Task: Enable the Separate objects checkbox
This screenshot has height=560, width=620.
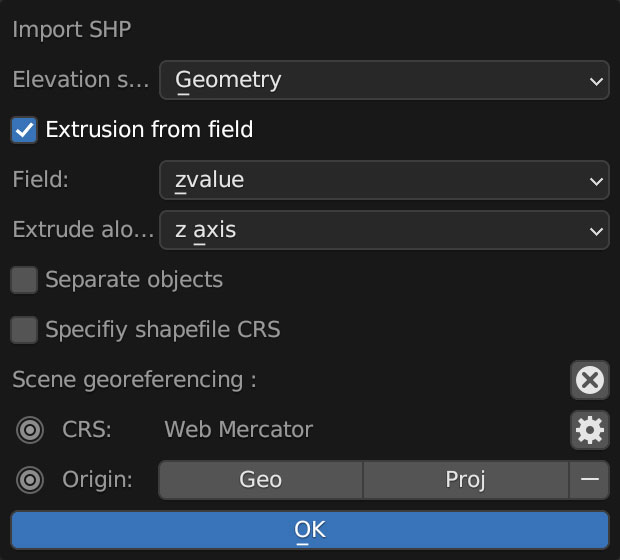Action: (24, 280)
